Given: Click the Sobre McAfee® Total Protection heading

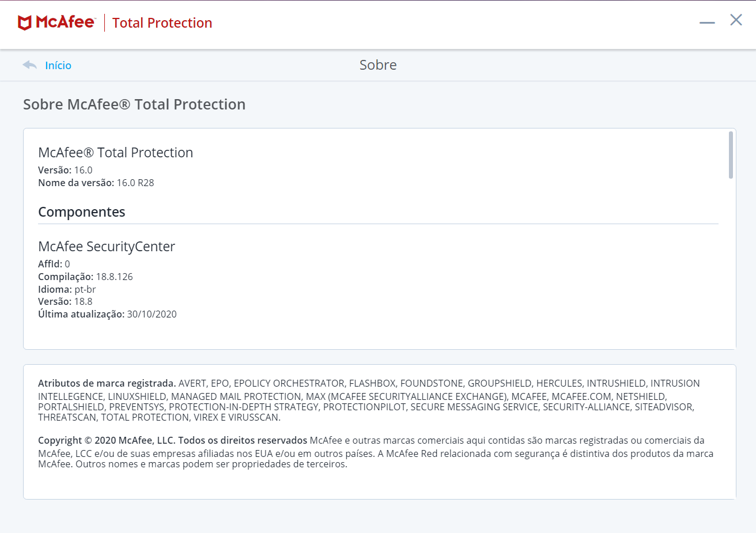Looking at the screenshot, I should pos(134,104).
